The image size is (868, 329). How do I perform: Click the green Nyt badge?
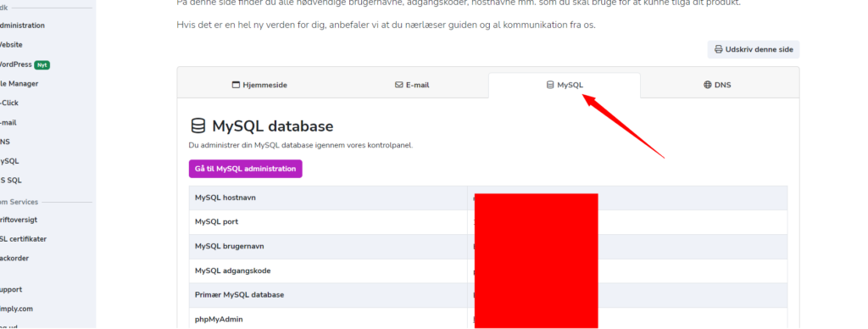point(42,64)
